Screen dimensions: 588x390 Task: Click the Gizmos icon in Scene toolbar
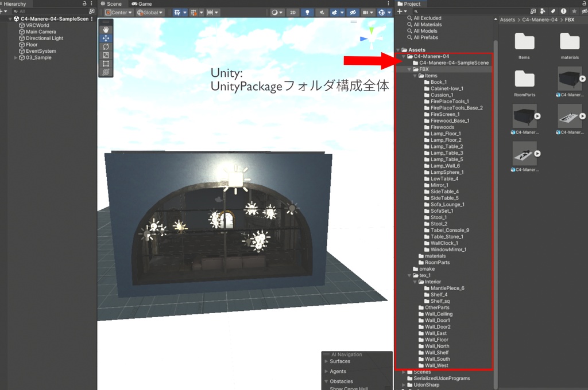coord(381,13)
